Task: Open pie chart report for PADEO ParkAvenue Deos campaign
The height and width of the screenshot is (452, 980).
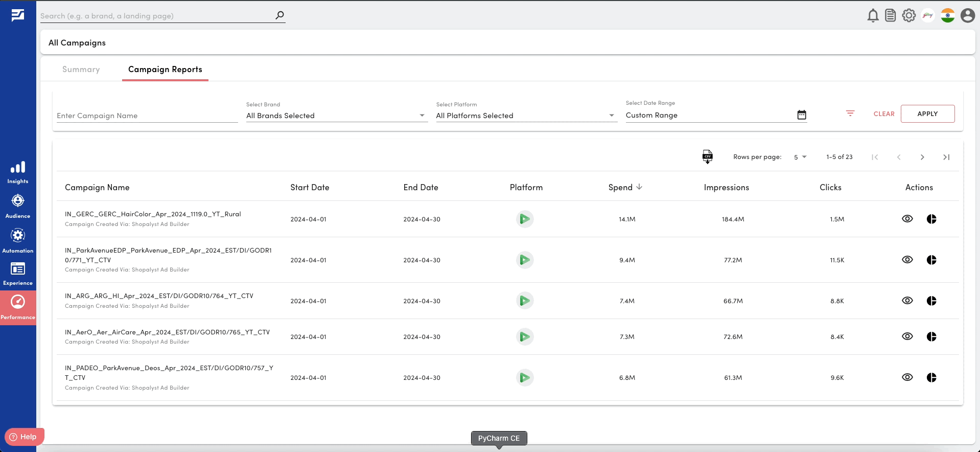Action: 931,377
